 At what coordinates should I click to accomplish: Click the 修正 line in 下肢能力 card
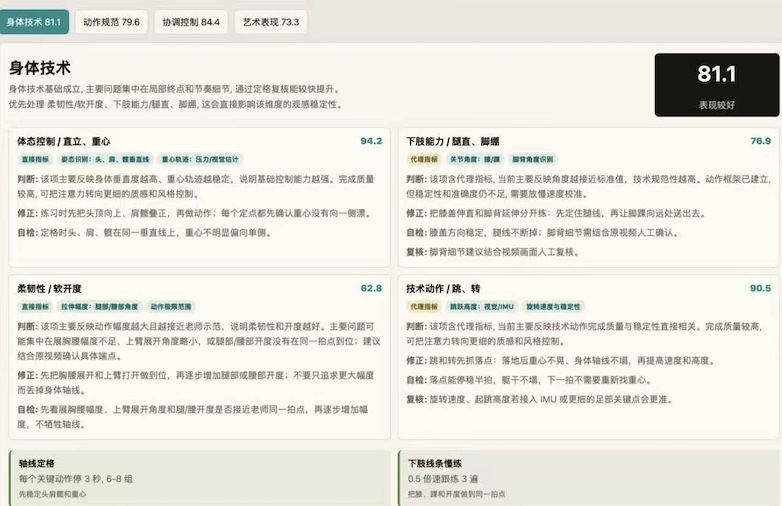click(557, 213)
